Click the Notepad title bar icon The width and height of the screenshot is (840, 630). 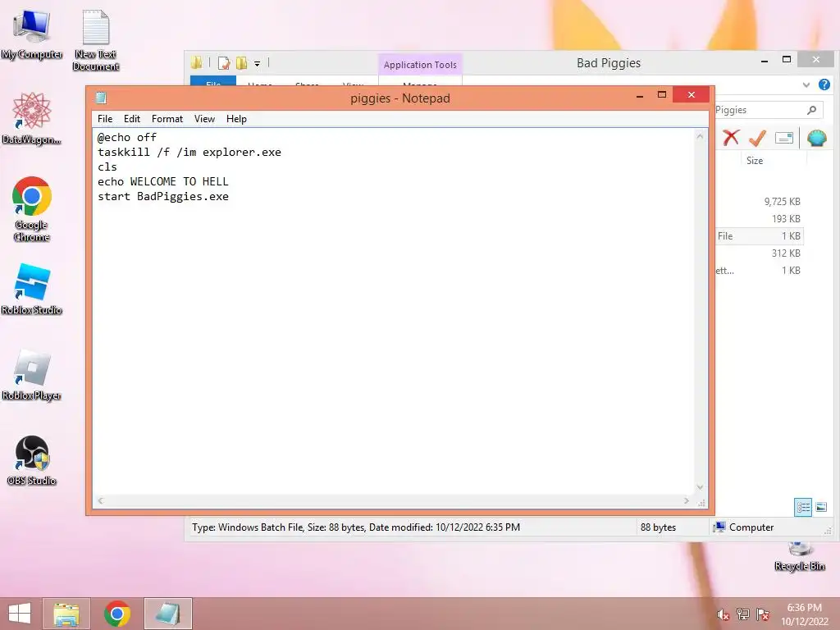(101, 98)
